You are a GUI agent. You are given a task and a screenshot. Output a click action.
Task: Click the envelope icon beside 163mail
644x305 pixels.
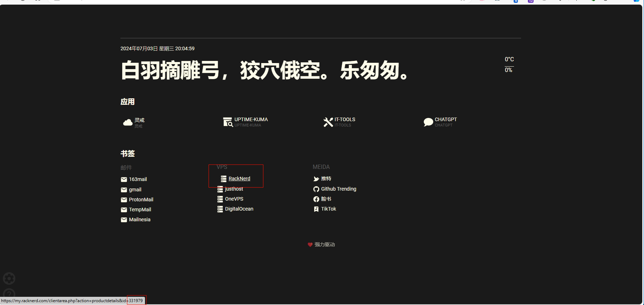coord(124,180)
